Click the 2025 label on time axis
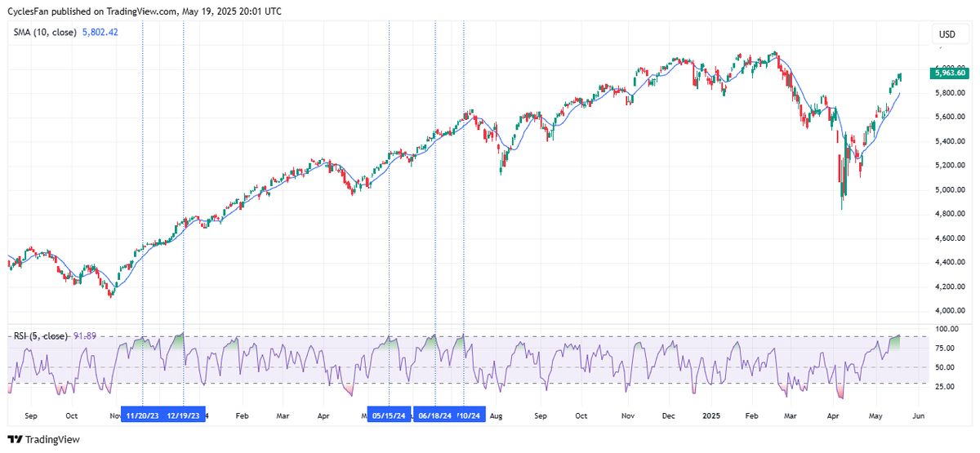 point(712,415)
